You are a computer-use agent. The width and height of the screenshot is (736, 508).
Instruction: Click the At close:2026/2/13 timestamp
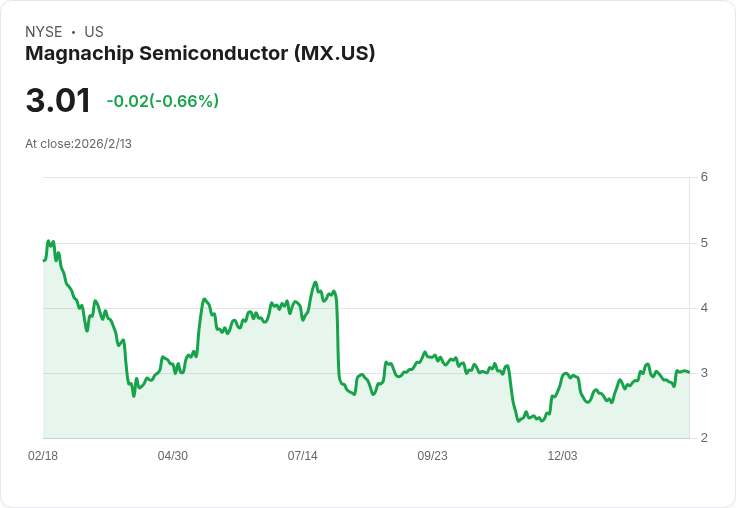pyautogui.click(x=78, y=144)
